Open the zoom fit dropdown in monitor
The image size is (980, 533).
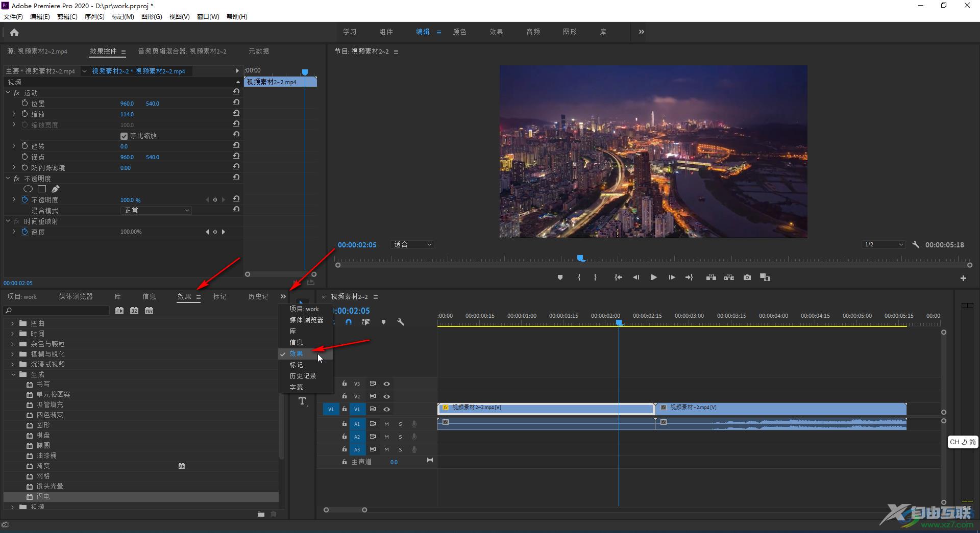tap(412, 245)
